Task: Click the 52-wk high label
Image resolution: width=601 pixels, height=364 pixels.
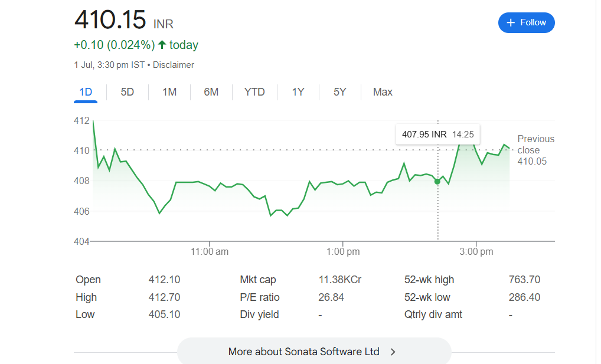Action: coord(429,280)
